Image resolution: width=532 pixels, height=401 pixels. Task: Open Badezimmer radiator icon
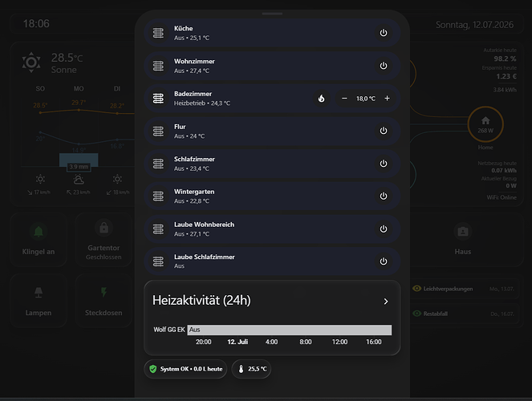tap(158, 99)
